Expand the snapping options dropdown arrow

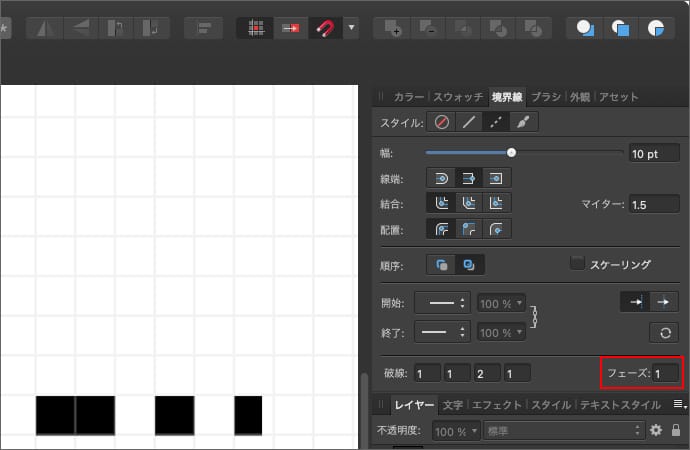[x=351, y=28]
